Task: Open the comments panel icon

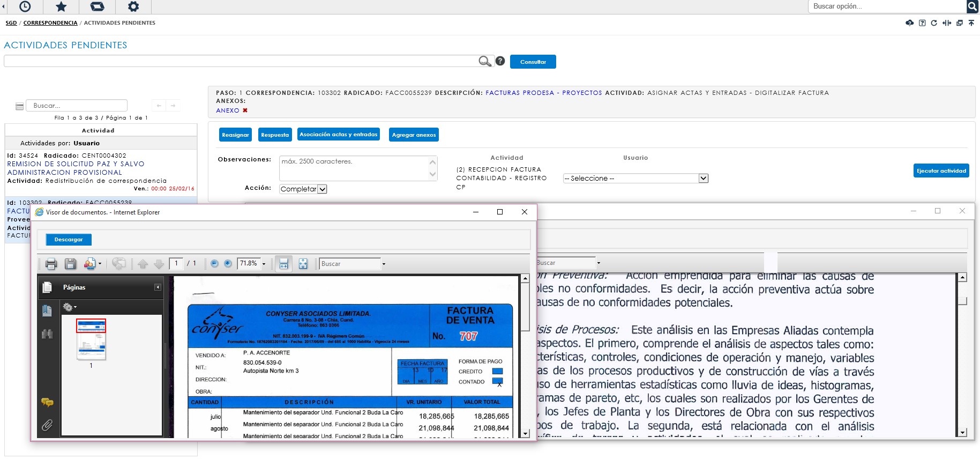Action: 47,402
